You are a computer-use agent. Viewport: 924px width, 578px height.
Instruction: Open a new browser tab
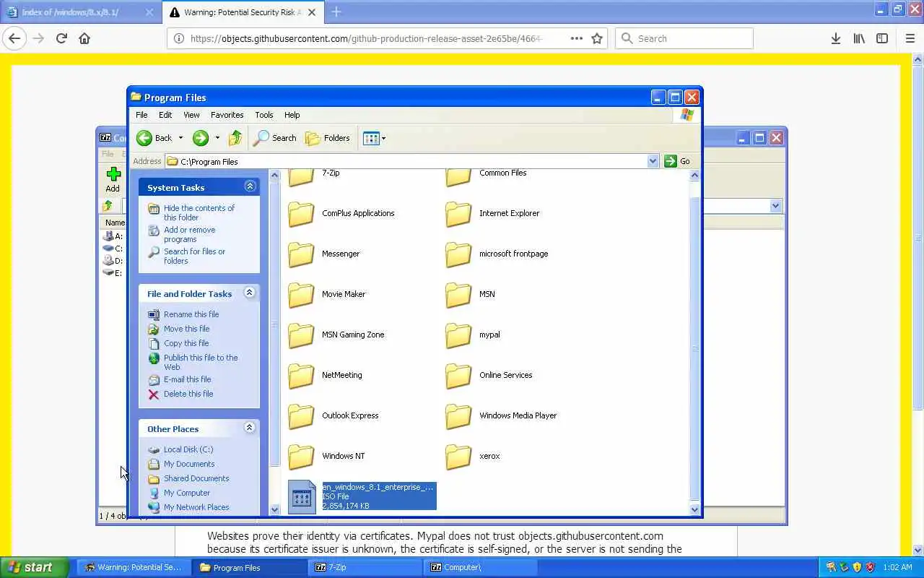click(x=336, y=12)
